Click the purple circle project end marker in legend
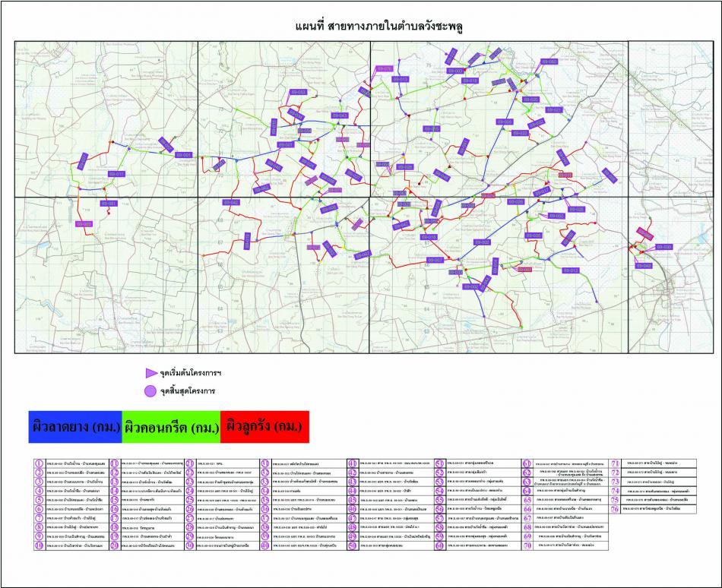The width and height of the screenshot is (722, 588). (x=151, y=391)
